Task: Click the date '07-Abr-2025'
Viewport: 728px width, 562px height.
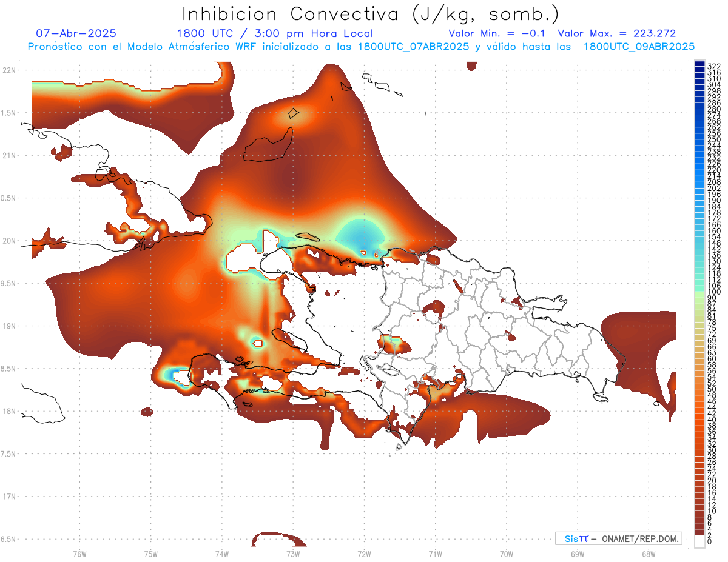Action: click(x=76, y=33)
